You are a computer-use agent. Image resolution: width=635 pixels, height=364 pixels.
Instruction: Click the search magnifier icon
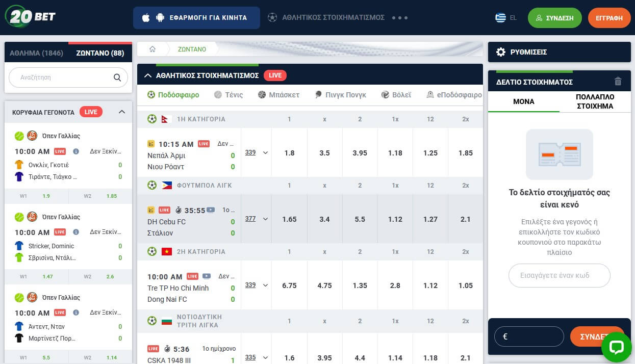point(117,77)
